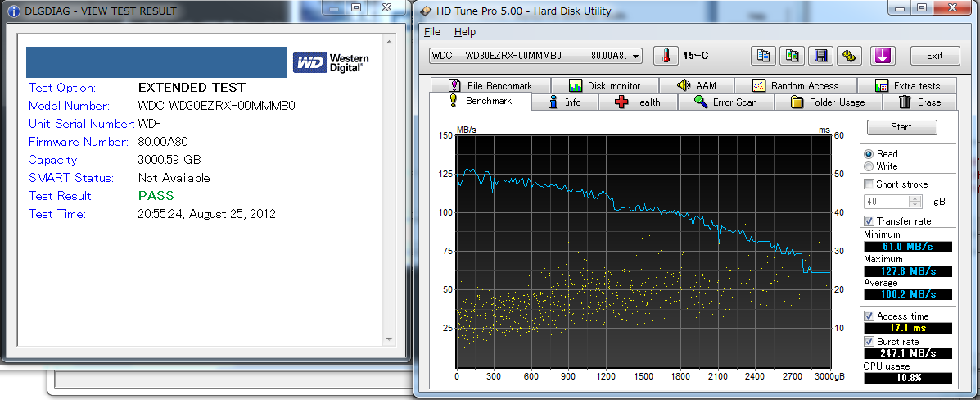
Task: Click the capacity value 3000.59 GB
Action: click(169, 160)
